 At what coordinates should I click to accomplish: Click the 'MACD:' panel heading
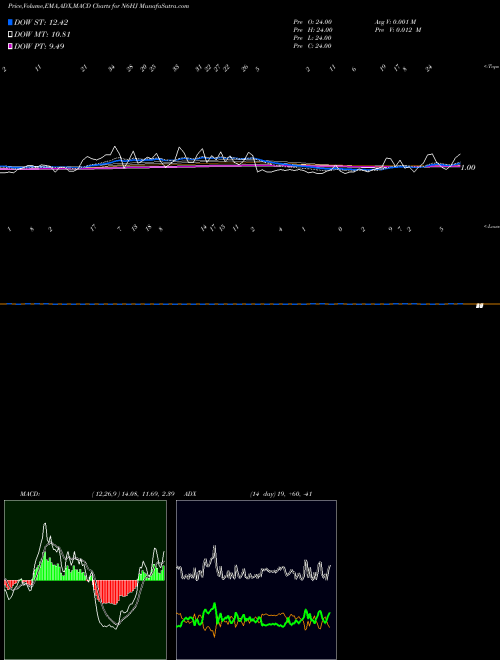29,494
